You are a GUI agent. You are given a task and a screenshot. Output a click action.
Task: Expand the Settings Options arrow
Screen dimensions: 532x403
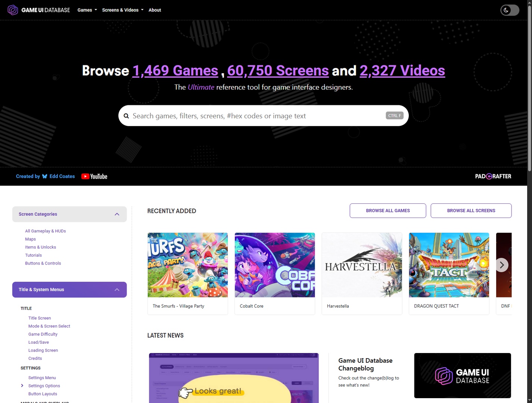coord(22,386)
